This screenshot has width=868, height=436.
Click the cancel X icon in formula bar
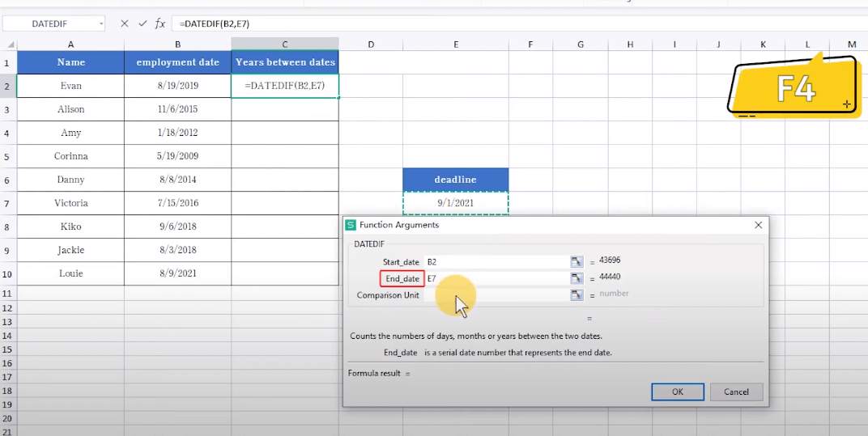click(x=125, y=23)
